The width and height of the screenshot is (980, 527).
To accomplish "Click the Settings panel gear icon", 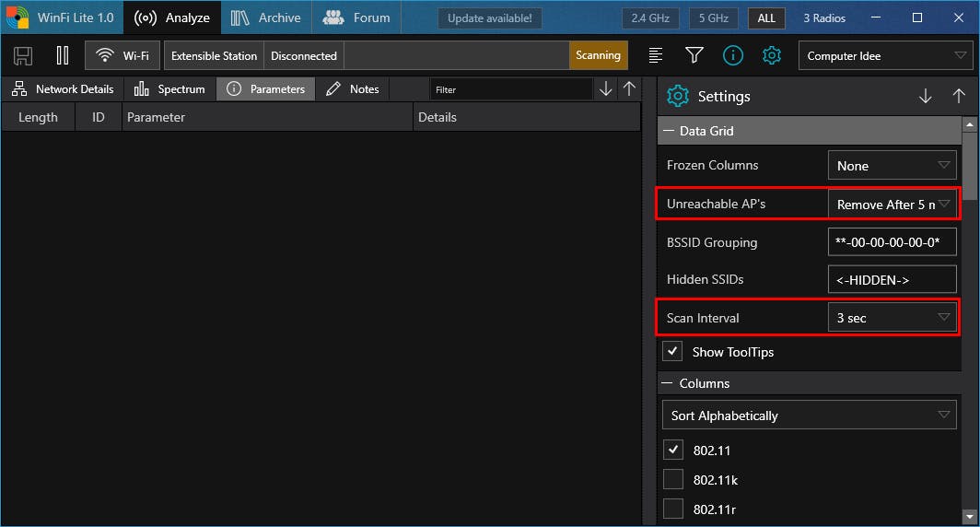I will click(x=678, y=96).
